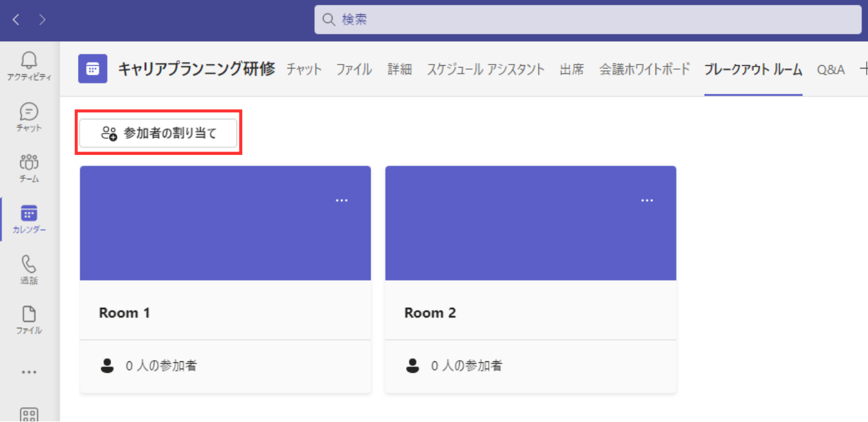868x422 pixels.
Task: Click the meeting calendar icon beside title
Action: coord(92,69)
